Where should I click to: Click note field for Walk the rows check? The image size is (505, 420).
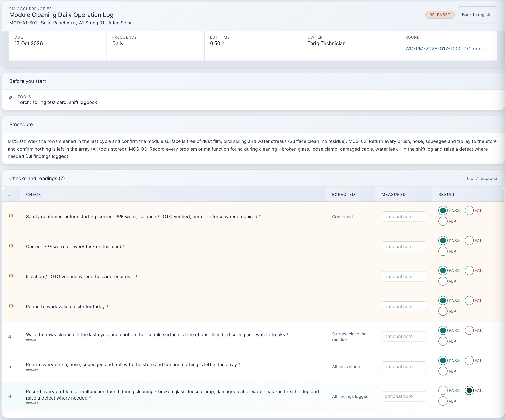pos(404,337)
